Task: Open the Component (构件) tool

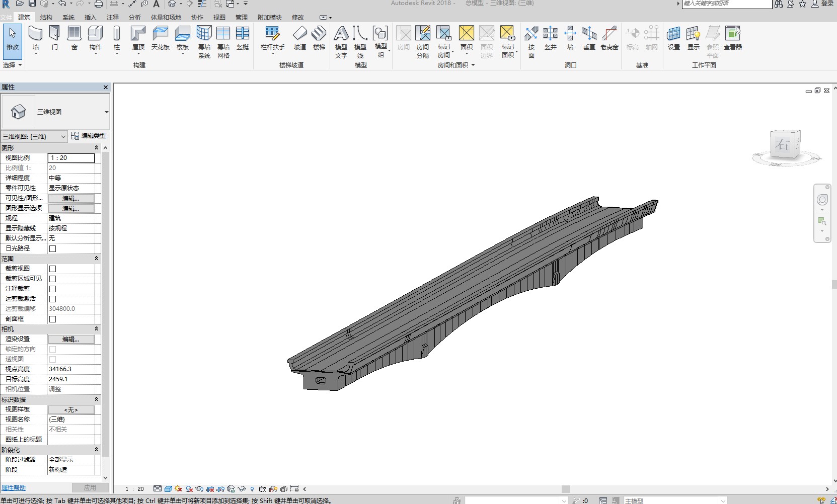Action: [96, 39]
